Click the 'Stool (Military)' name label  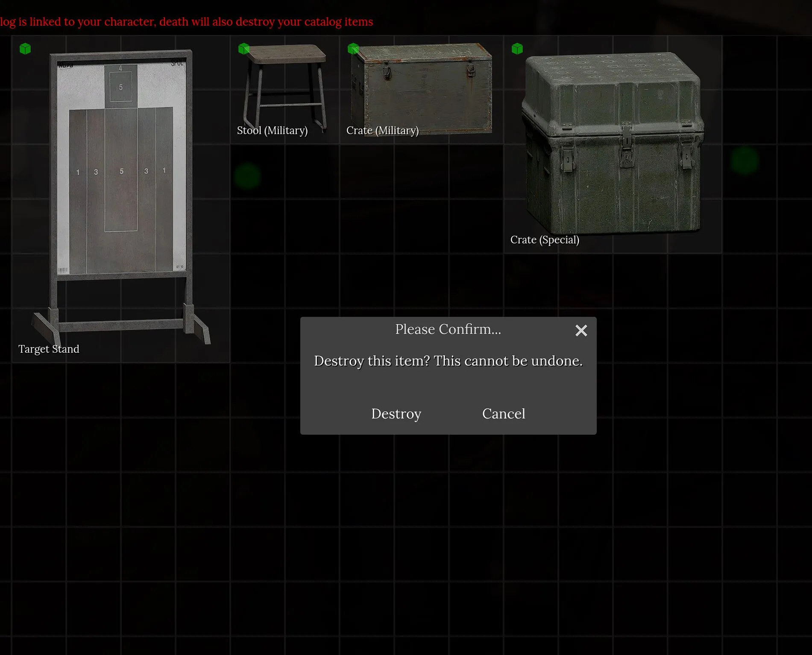[x=272, y=131]
